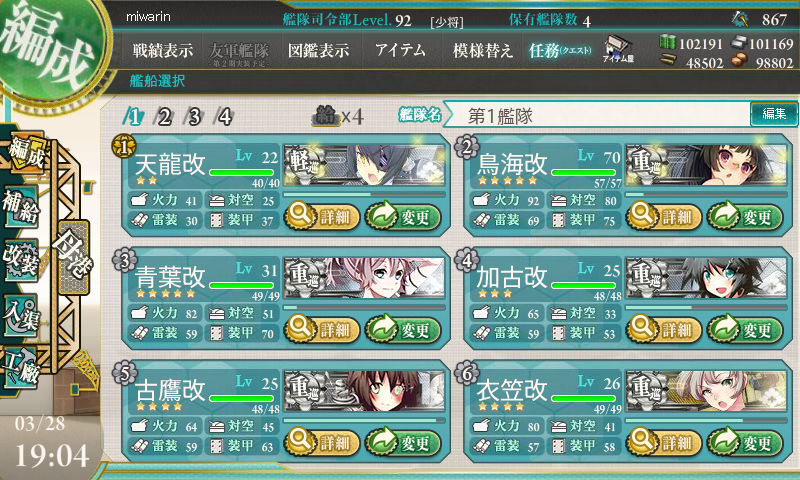Switch to fleet tab 4
Screen dimensions: 800x480
tap(224, 117)
